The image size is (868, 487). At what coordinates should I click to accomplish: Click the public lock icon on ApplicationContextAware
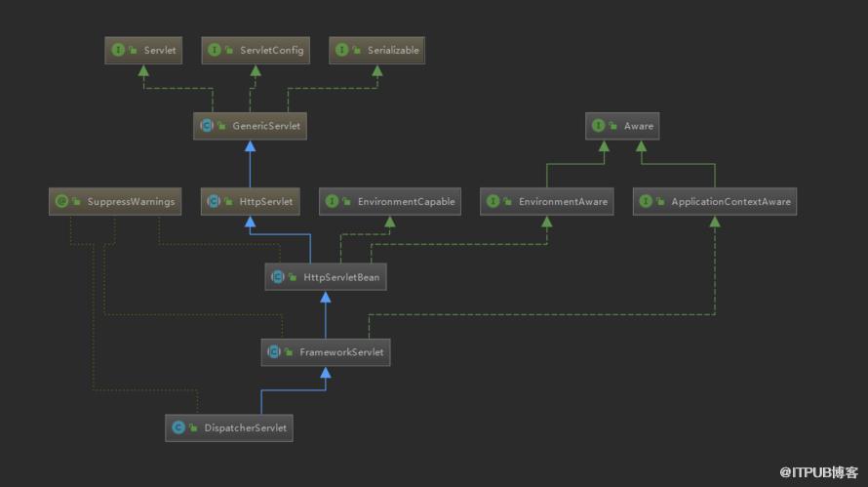(660, 202)
